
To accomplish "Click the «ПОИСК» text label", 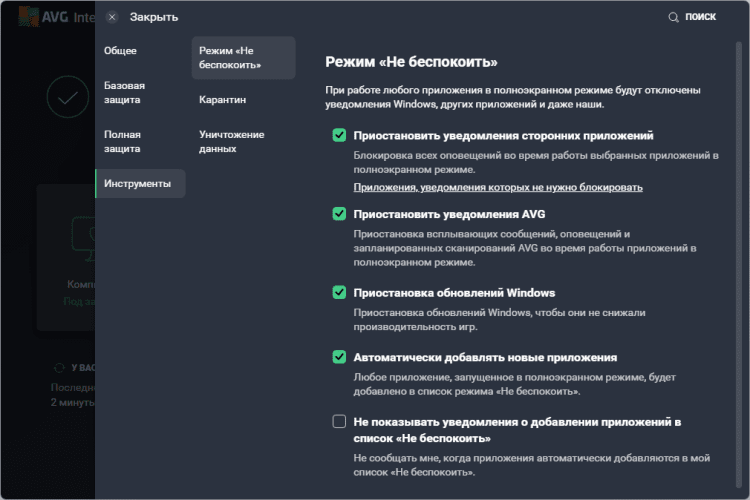I will pos(700,17).
